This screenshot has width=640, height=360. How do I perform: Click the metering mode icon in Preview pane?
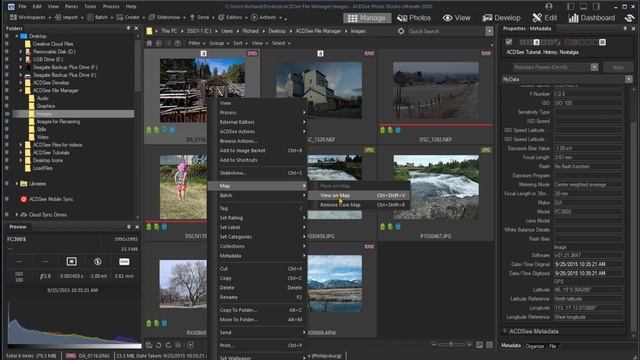click(x=71, y=262)
